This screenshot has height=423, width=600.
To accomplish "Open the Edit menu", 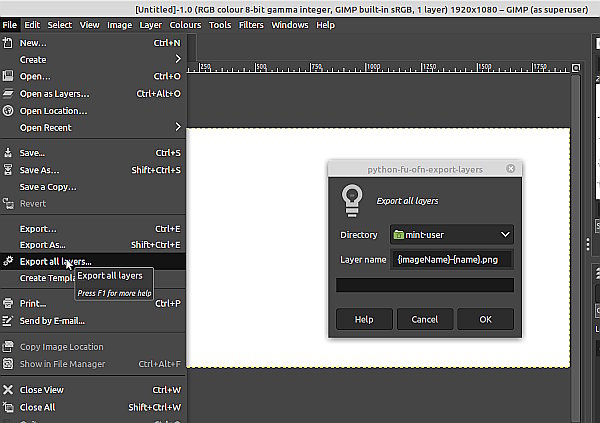I will pyautogui.click(x=32, y=25).
